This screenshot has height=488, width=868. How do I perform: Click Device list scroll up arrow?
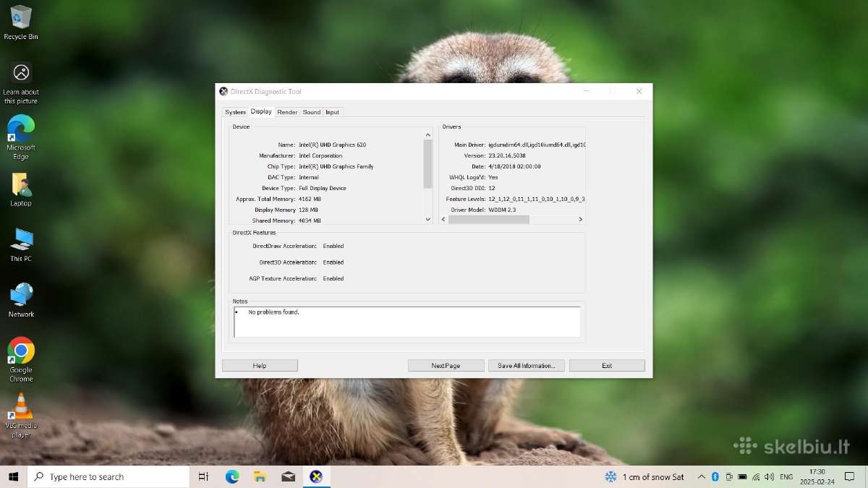pyautogui.click(x=427, y=134)
